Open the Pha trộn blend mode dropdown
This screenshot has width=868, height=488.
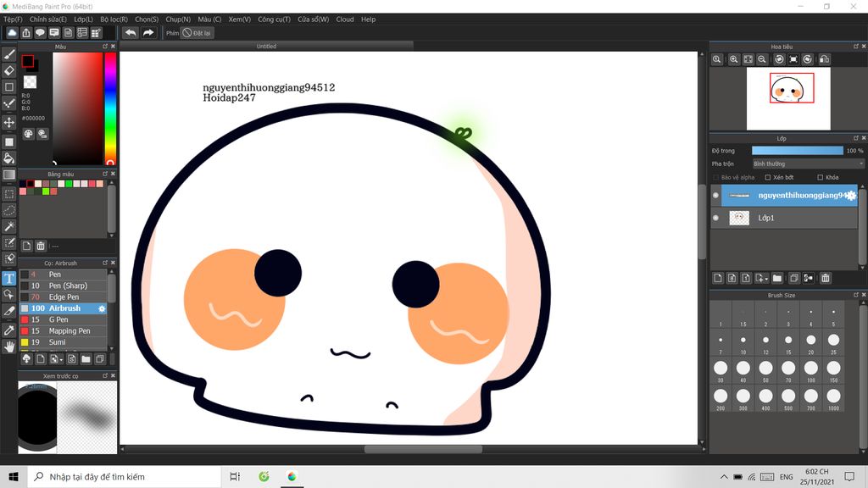click(808, 164)
